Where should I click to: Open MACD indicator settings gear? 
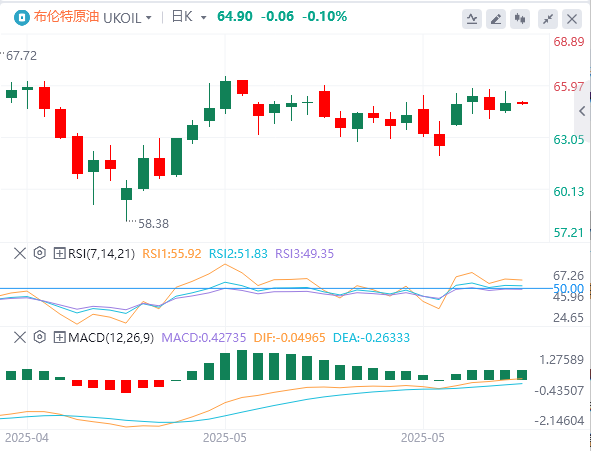click(x=40, y=337)
